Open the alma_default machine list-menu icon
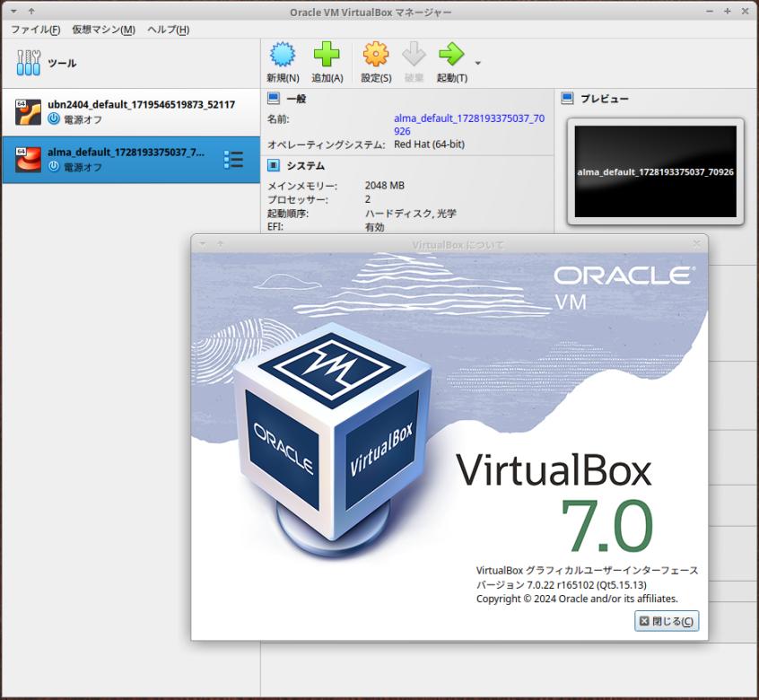Screen dimensions: 759x700 234,160
